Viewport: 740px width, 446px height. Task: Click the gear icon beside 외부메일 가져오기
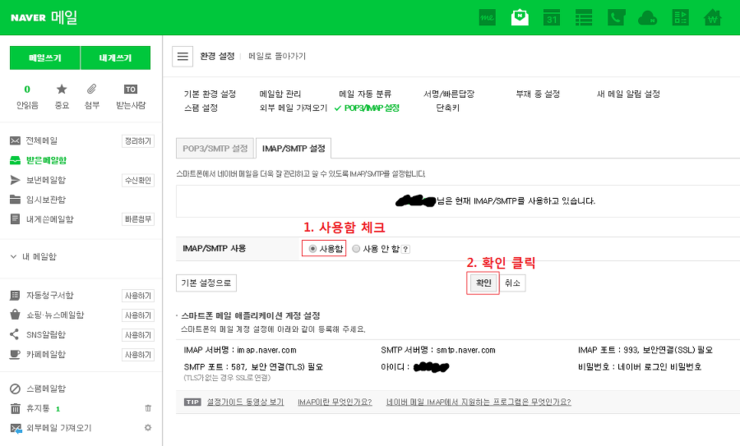[x=148, y=428]
